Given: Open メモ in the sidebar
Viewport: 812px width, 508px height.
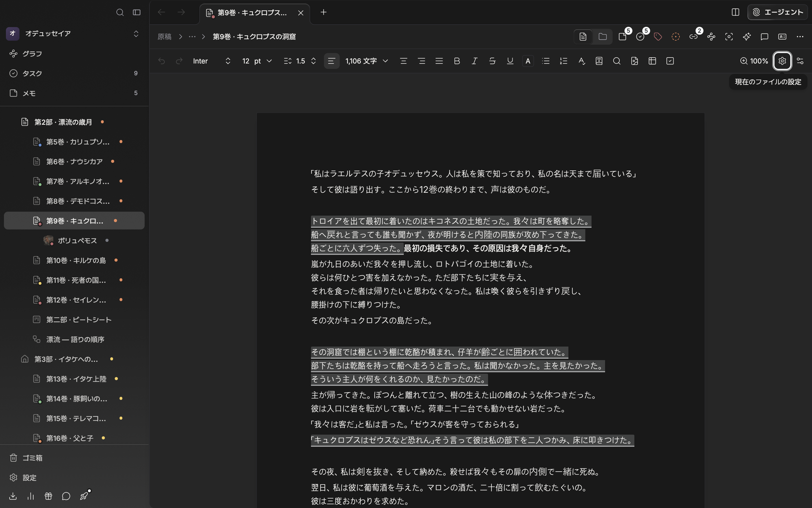Looking at the screenshot, I should pyautogui.click(x=74, y=93).
